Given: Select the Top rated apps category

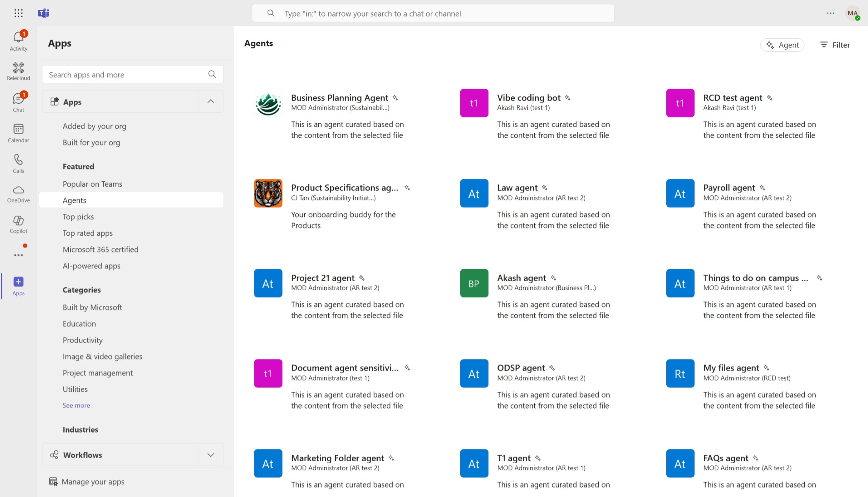Looking at the screenshot, I should pos(88,233).
